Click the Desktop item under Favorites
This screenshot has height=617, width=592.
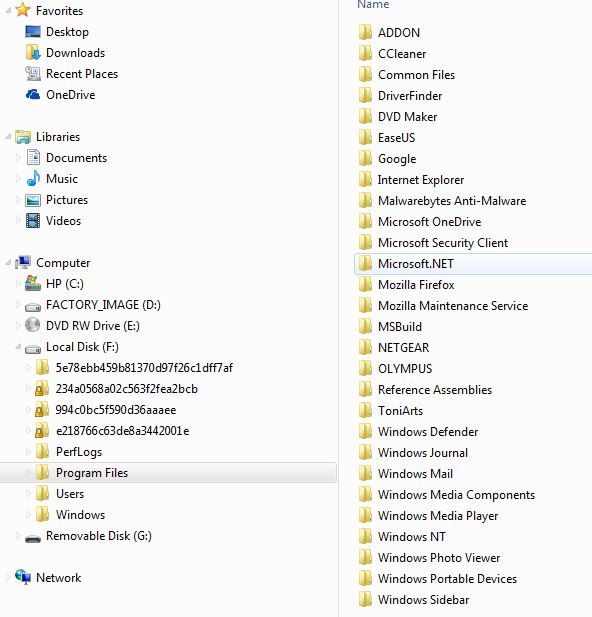pyautogui.click(x=67, y=32)
